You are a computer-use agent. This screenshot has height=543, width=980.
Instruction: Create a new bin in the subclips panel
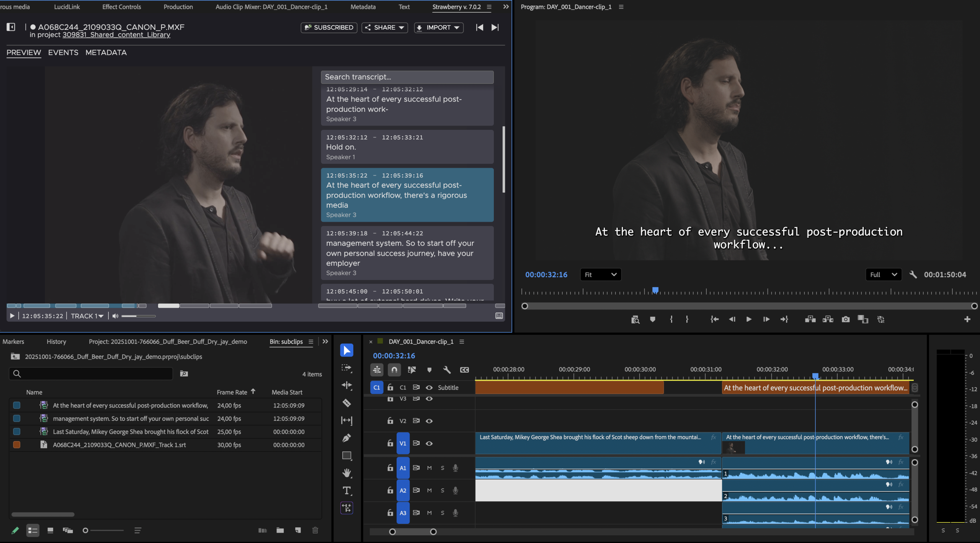(x=280, y=530)
